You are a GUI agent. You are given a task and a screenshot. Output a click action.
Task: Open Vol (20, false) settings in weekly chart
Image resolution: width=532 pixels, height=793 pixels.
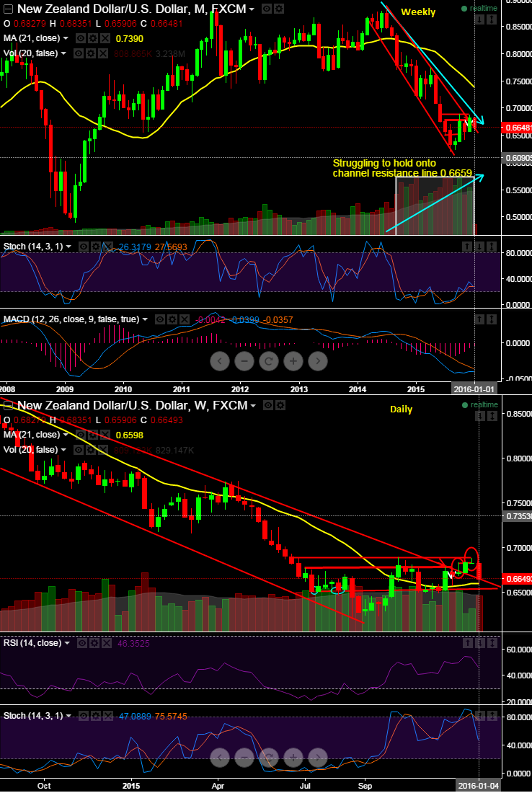coord(91,450)
